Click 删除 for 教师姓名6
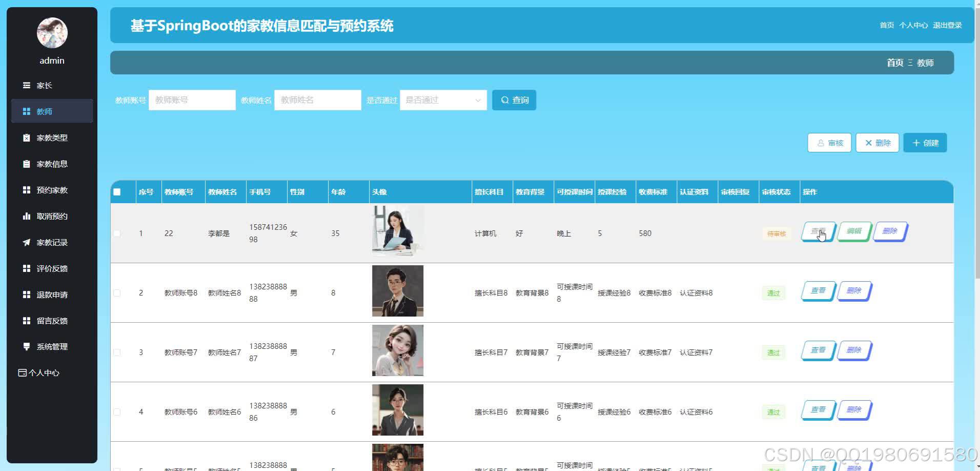Viewport: 980px width, 471px height. [854, 410]
